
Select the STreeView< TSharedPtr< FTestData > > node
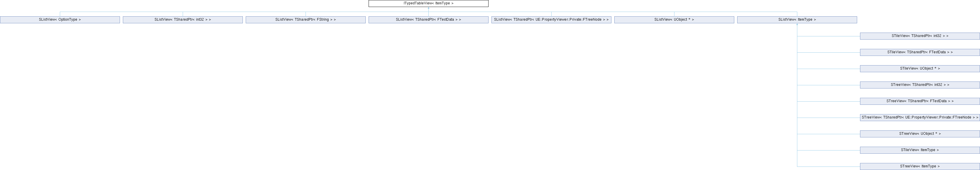[x=920, y=101]
